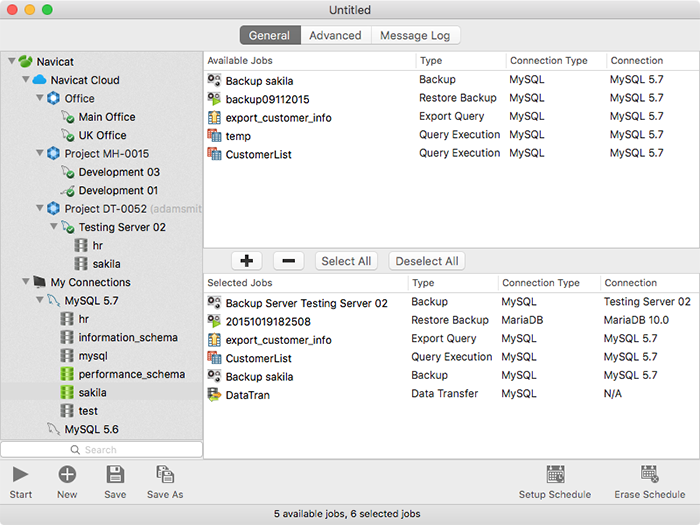Collapse the Navicat root node
The image size is (700, 525).
[x=12, y=61]
